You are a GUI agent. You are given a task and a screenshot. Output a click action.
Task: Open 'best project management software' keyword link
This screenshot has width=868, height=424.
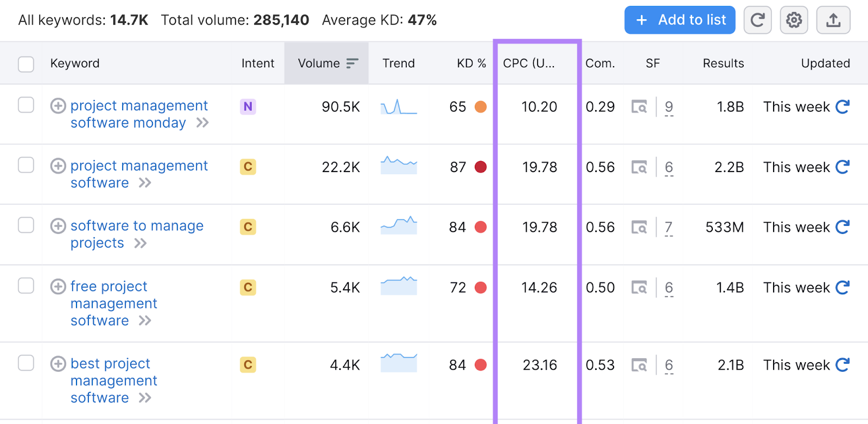pyautogui.click(x=114, y=381)
